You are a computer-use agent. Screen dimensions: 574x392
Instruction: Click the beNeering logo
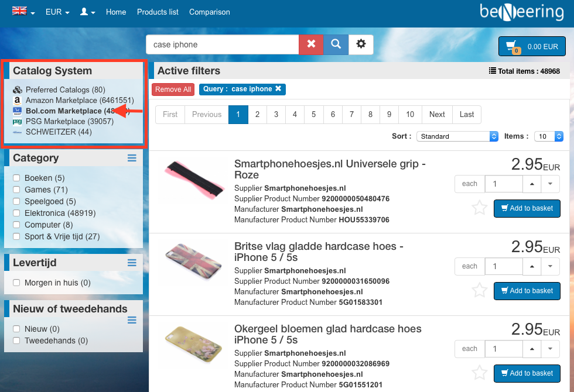coord(522,12)
